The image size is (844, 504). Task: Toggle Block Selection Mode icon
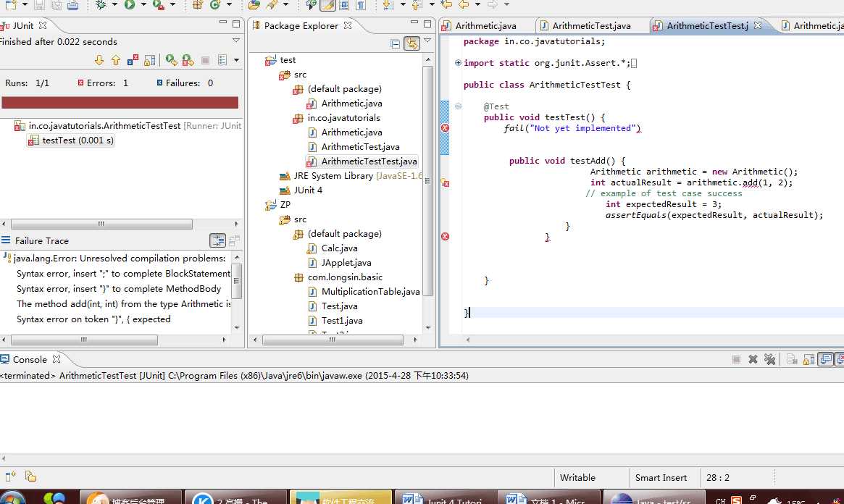(x=345, y=5)
